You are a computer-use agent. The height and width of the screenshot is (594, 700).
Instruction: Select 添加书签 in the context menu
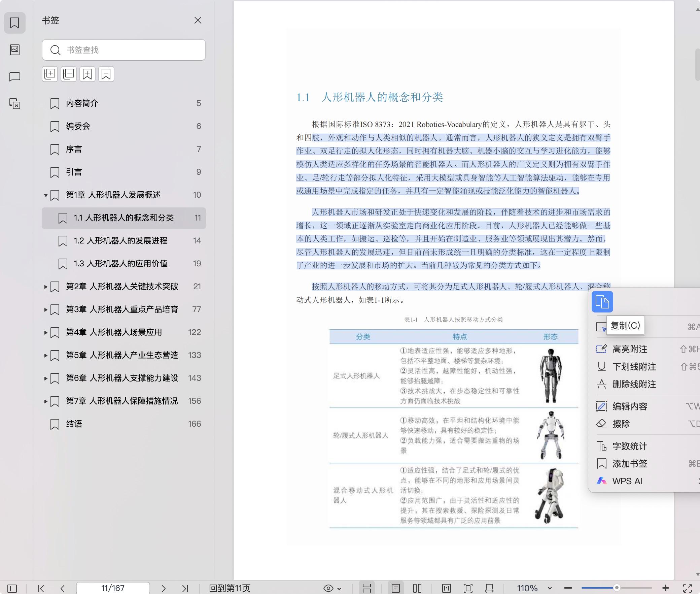[x=630, y=464]
